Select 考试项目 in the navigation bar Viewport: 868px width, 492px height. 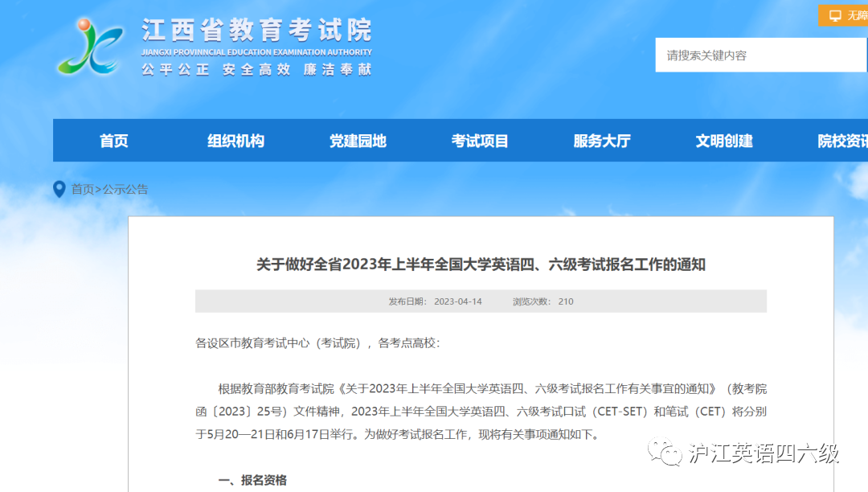[480, 141]
